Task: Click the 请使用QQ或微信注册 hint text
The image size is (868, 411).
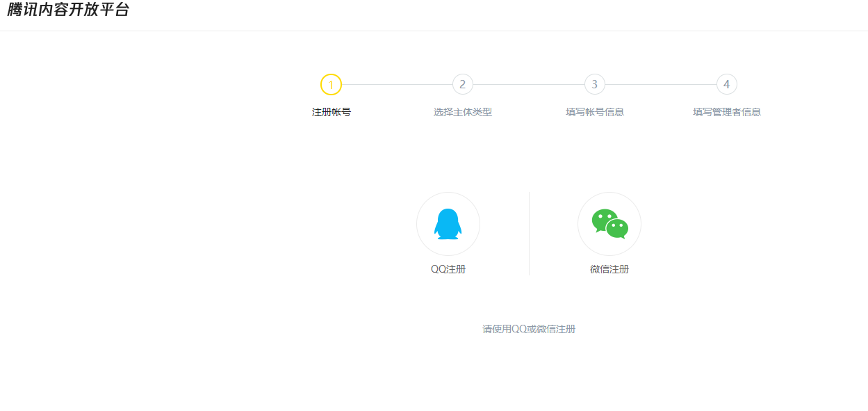Action: [529, 329]
